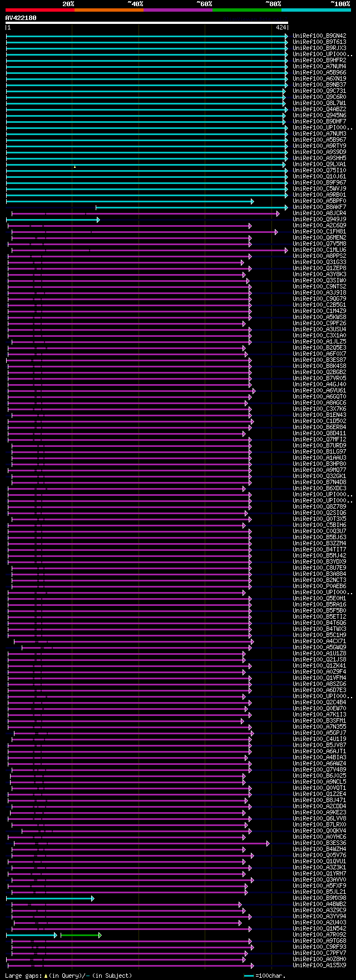Select hit label UniRef100_B8J471
356x980 pixels.
click(x=319, y=800)
